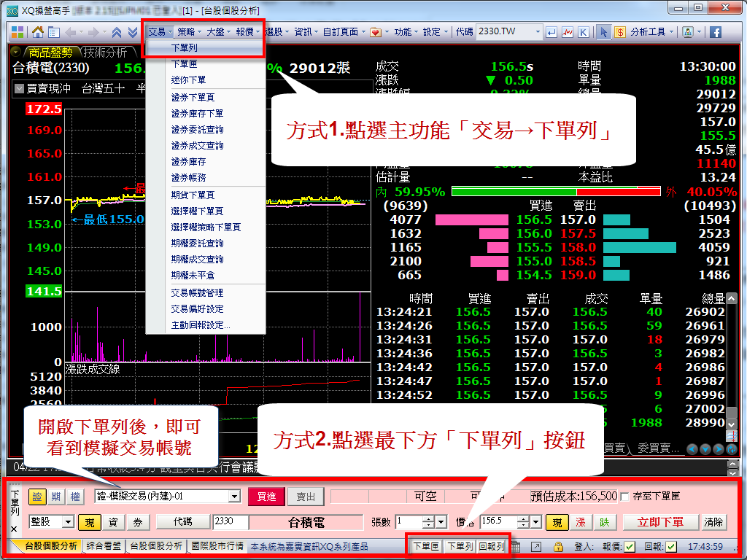Click the round icon left of 商品盤勢 tab
Image resolution: width=747 pixels, height=560 pixels.
pos(16,52)
